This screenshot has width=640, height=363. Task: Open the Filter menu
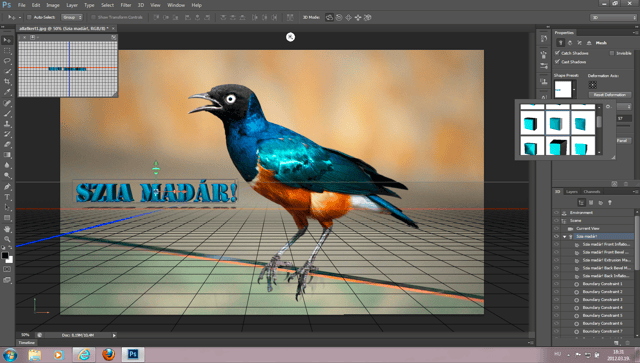[126, 5]
